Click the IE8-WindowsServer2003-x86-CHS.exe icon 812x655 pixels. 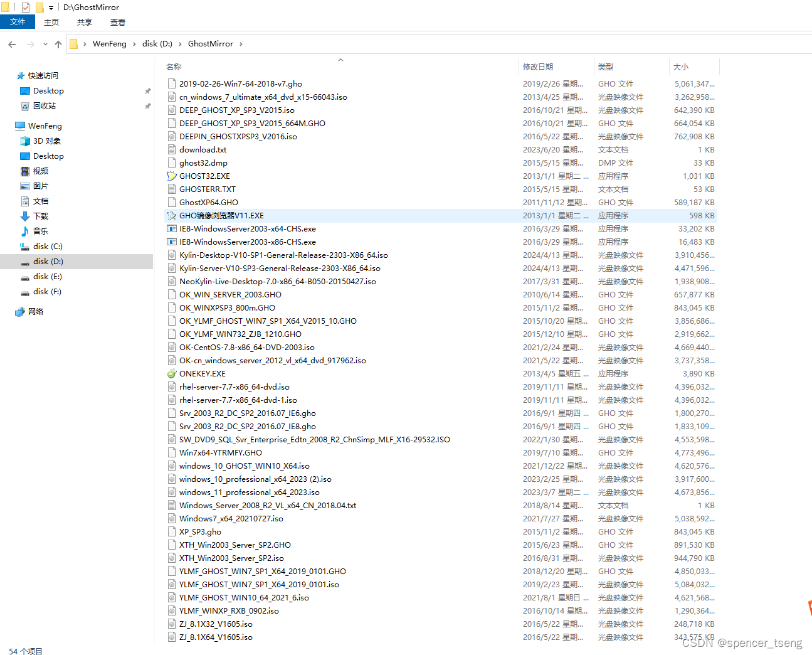[172, 242]
